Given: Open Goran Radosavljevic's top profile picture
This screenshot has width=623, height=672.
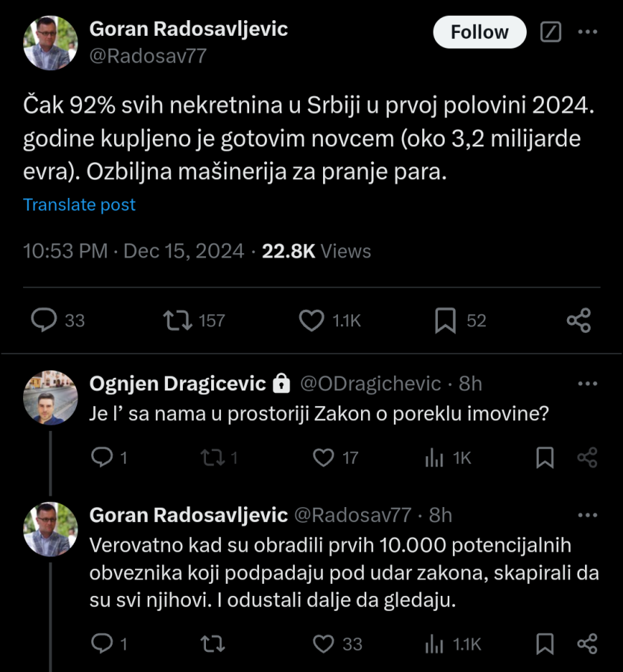Looking at the screenshot, I should 51,43.
